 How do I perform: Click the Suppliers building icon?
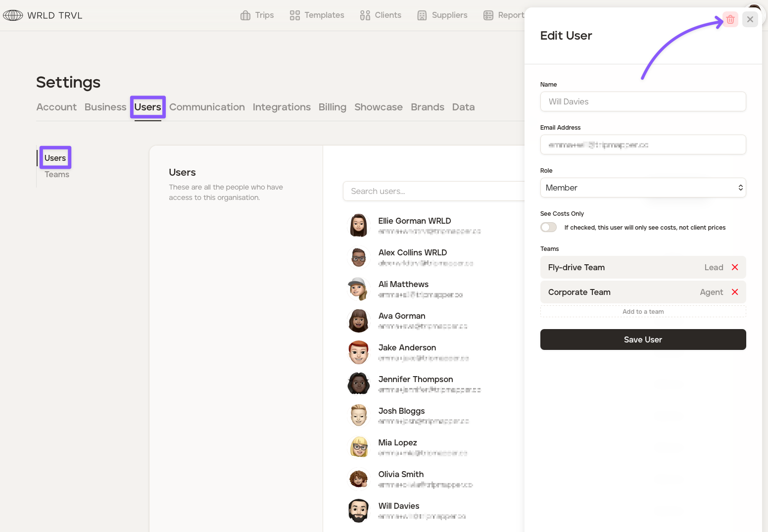422,15
